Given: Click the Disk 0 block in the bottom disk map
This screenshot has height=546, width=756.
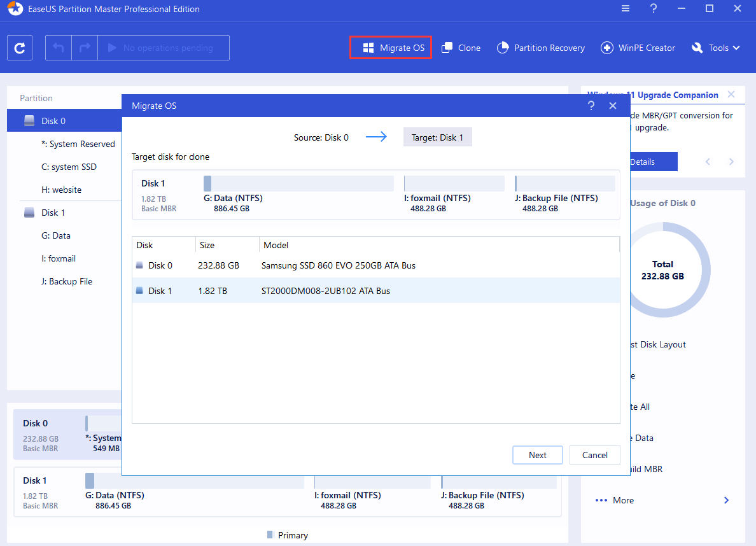Looking at the screenshot, I should 67,435.
